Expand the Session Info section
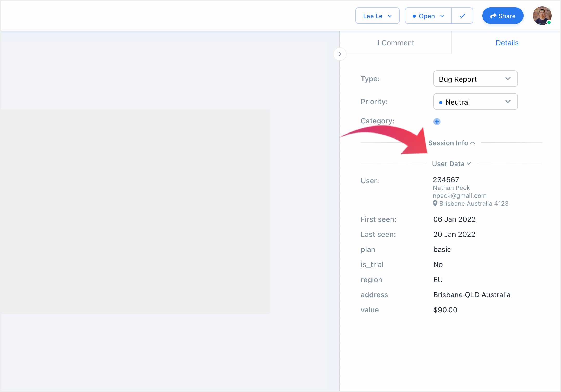Viewport: 561px width, 392px height. click(451, 143)
